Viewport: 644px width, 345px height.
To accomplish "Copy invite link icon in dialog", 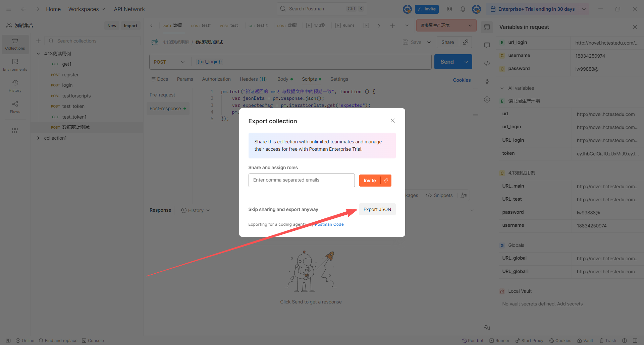I will pyautogui.click(x=386, y=181).
